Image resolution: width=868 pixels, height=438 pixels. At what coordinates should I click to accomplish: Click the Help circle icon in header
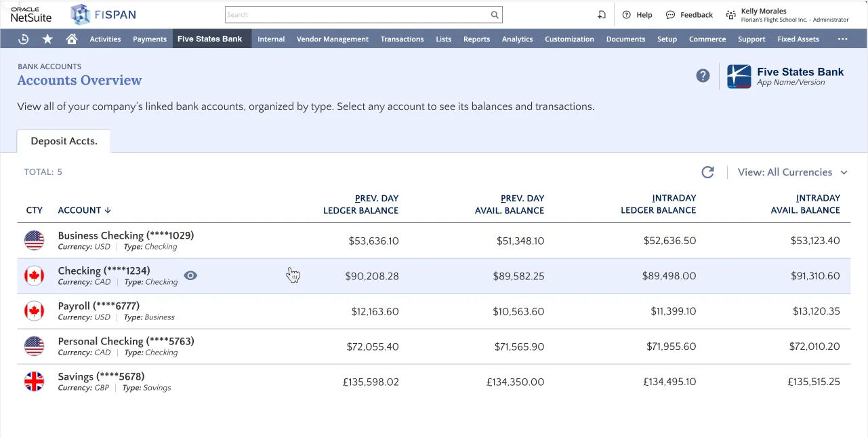tap(626, 15)
